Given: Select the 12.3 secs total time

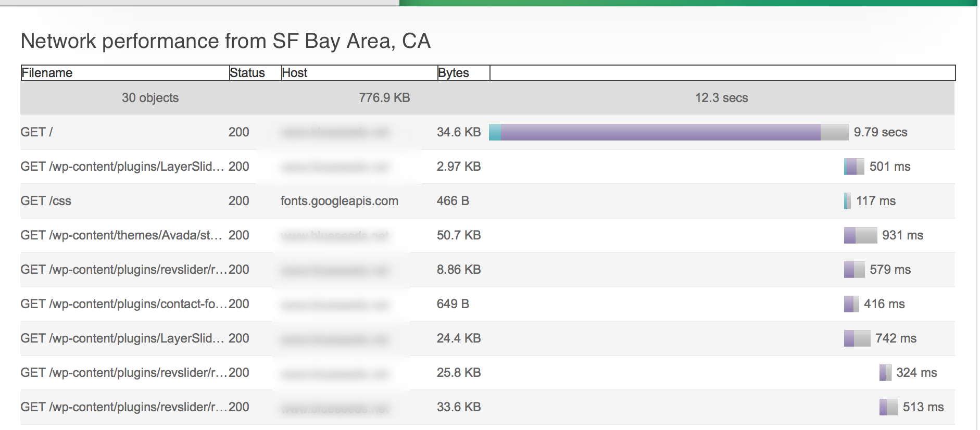Looking at the screenshot, I should [721, 98].
